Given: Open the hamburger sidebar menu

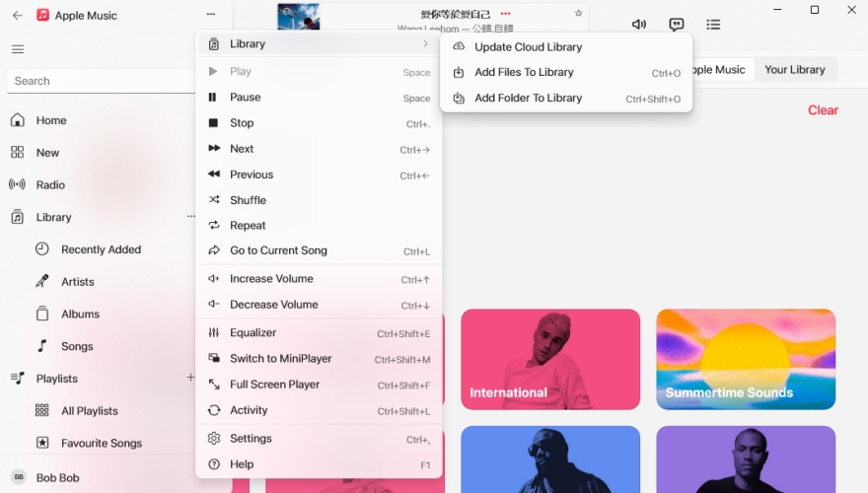Looking at the screenshot, I should click(18, 49).
